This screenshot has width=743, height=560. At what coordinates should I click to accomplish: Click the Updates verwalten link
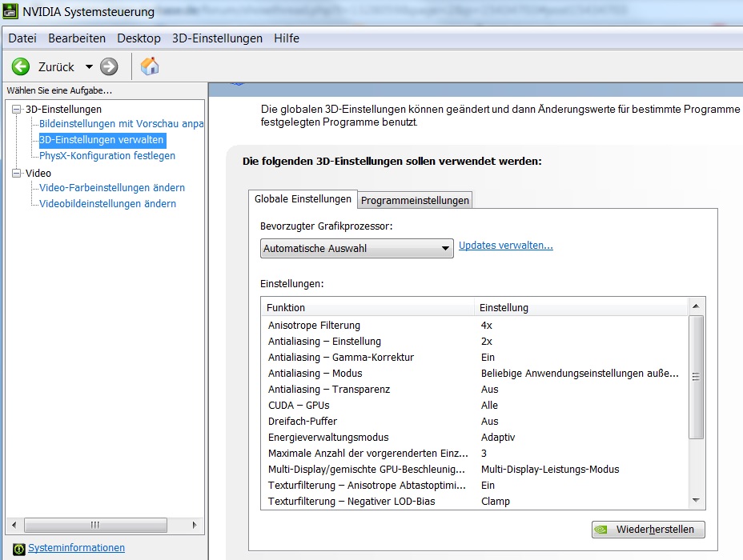click(x=505, y=246)
